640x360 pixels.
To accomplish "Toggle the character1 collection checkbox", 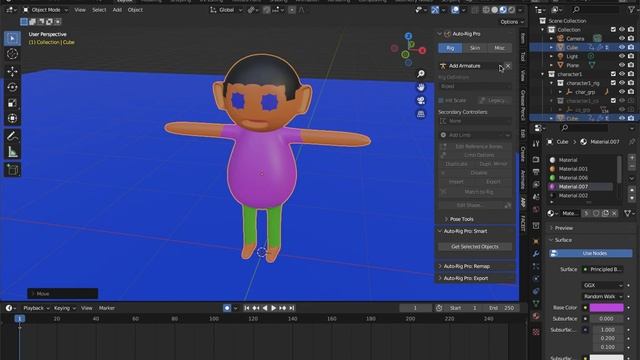I will 613,74.
